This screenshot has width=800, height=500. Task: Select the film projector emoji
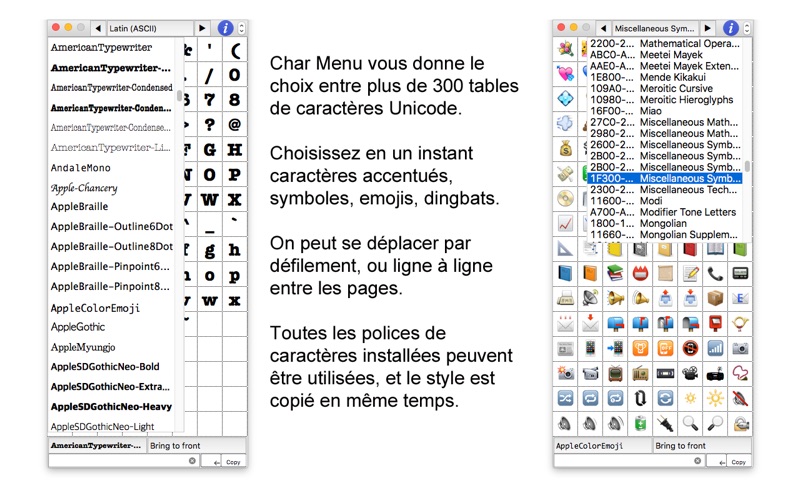tap(690, 373)
